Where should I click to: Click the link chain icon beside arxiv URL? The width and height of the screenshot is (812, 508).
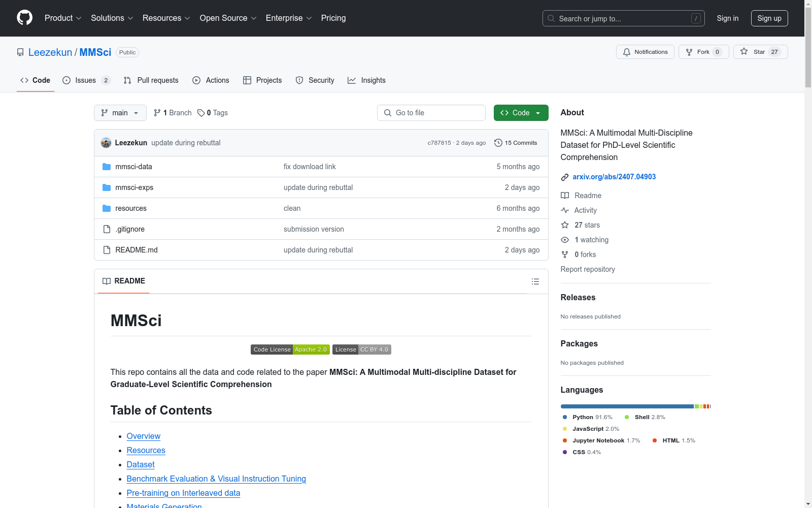pyautogui.click(x=565, y=177)
